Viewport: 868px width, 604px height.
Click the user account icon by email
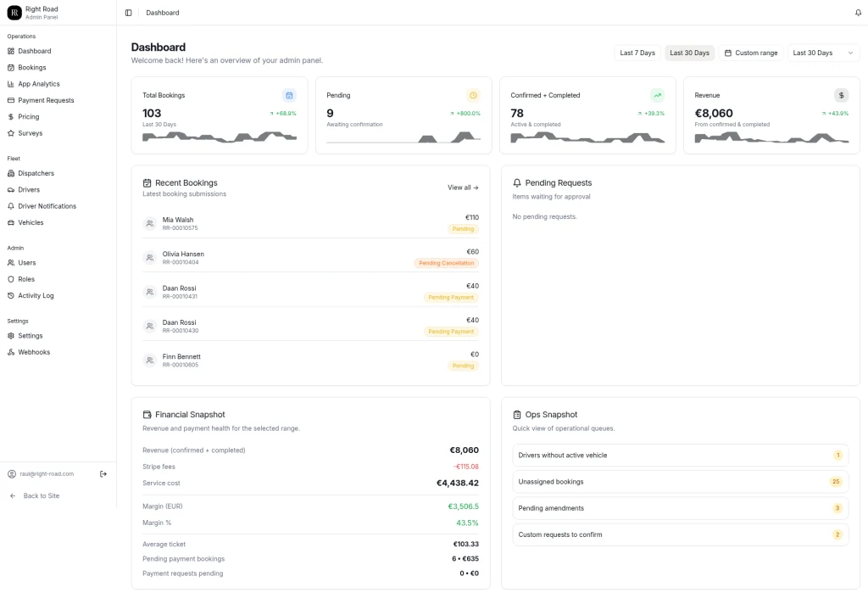(x=12, y=473)
